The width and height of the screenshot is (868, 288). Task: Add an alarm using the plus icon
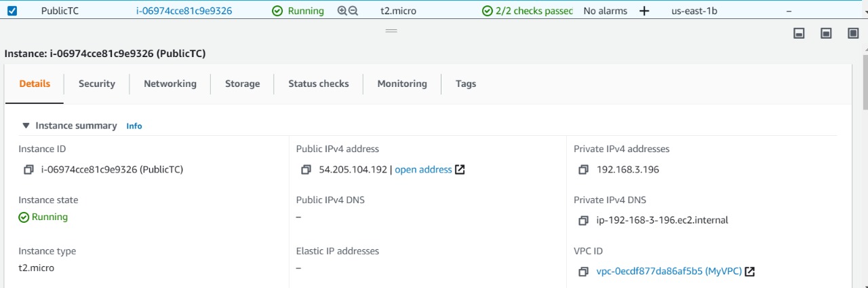(644, 11)
